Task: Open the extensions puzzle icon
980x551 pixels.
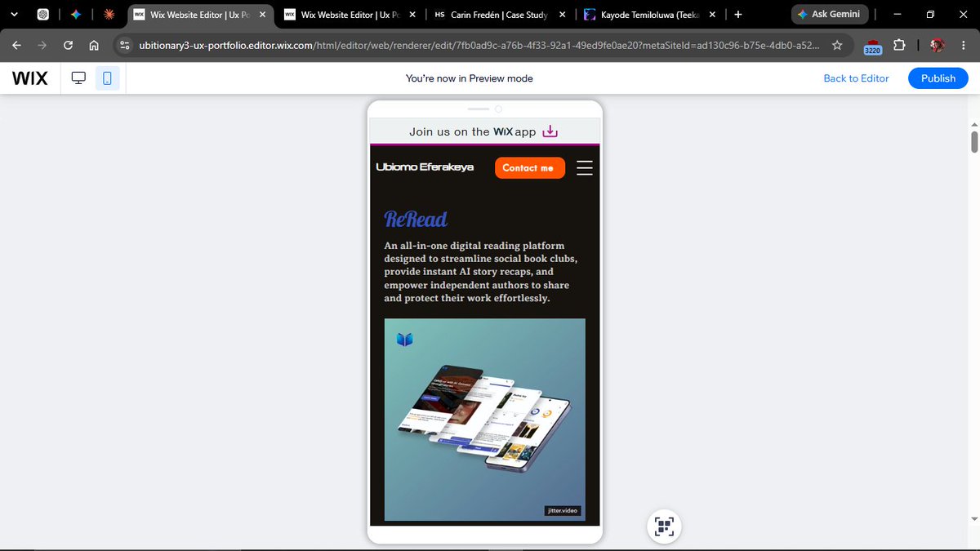Action: pos(899,46)
